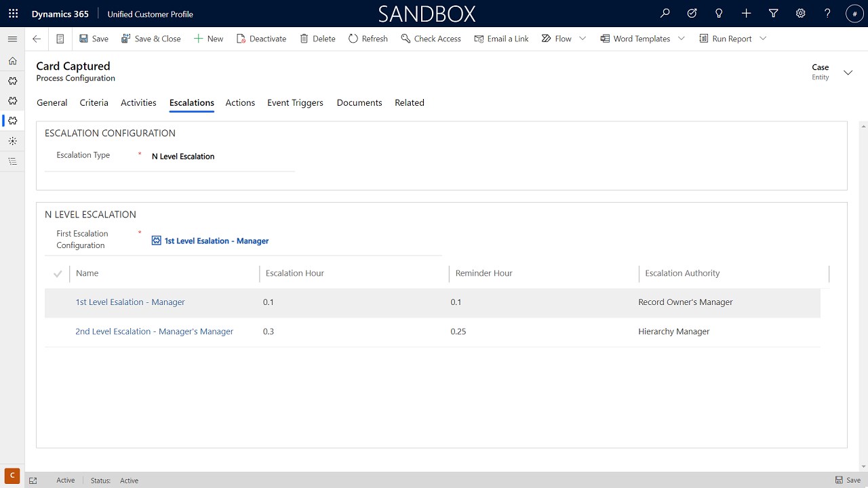The image size is (868, 488).
Task: Click the Dynamics 365 brand link
Action: click(x=60, y=14)
